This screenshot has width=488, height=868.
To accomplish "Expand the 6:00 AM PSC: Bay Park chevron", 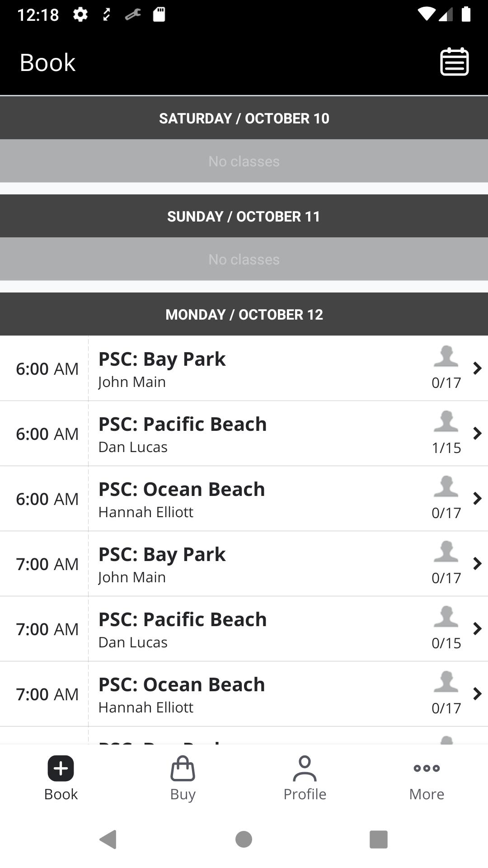I will (477, 368).
